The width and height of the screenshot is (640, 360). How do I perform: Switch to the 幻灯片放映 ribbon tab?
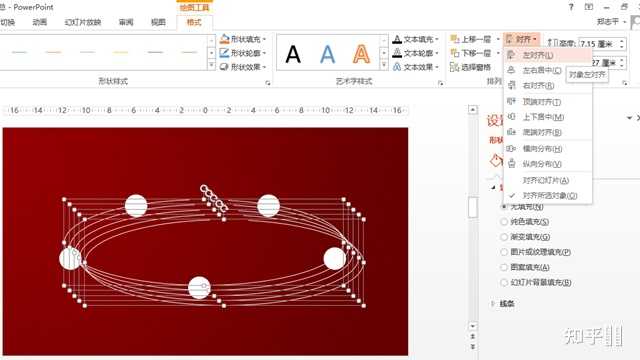pyautogui.click(x=82, y=22)
